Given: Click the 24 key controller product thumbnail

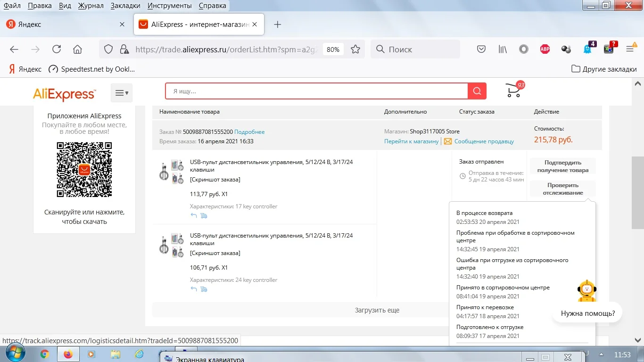Looking at the screenshot, I should [x=171, y=245].
